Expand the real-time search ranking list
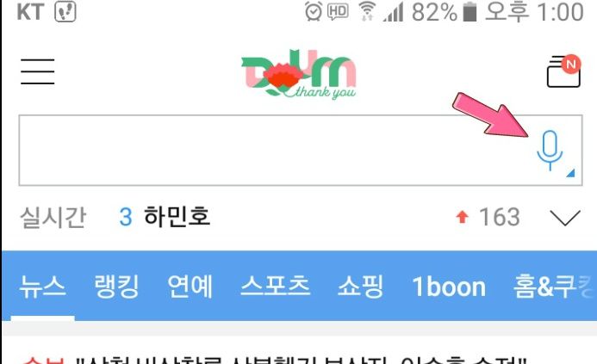Image resolution: width=597 pixels, height=364 pixels. tap(565, 218)
